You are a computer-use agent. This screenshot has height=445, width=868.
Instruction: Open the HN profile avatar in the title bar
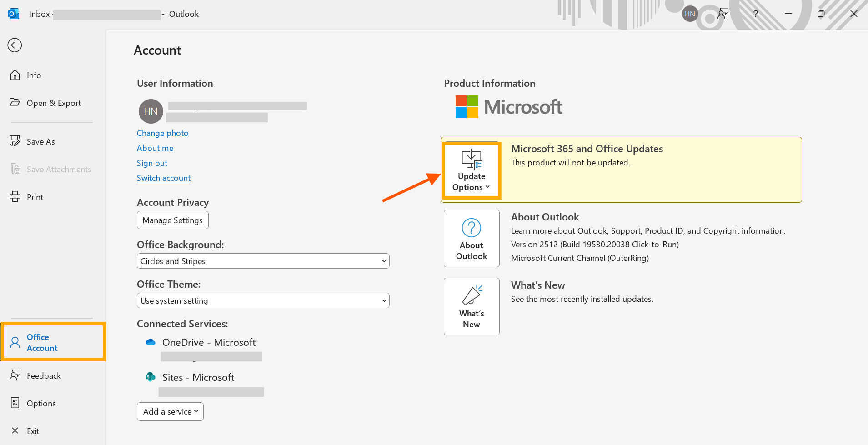pos(689,14)
